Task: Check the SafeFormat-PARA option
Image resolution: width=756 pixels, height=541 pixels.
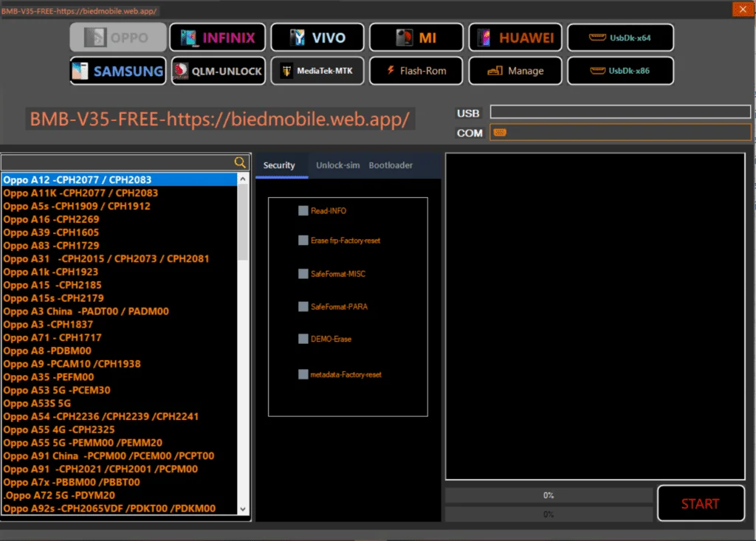Action: point(303,306)
